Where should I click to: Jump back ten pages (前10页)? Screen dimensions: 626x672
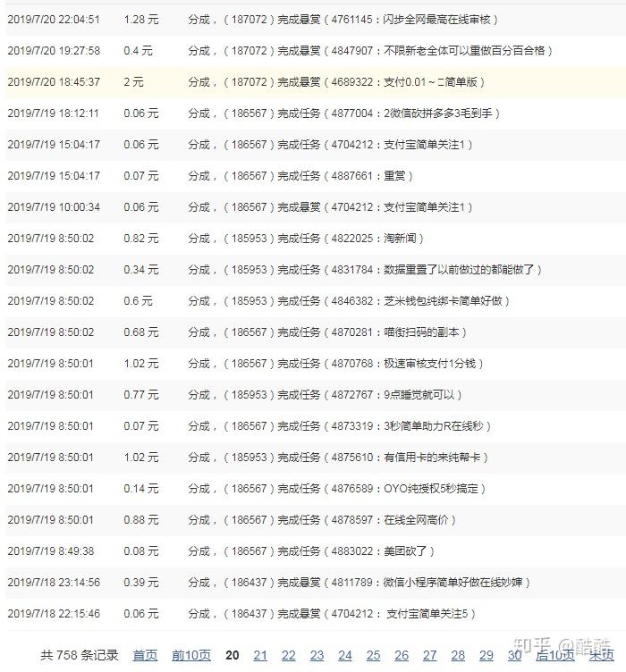pos(191,655)
